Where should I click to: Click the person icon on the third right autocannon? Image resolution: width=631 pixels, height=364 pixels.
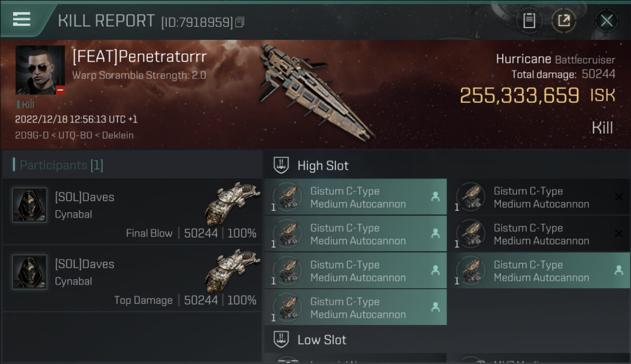(618, 271)
